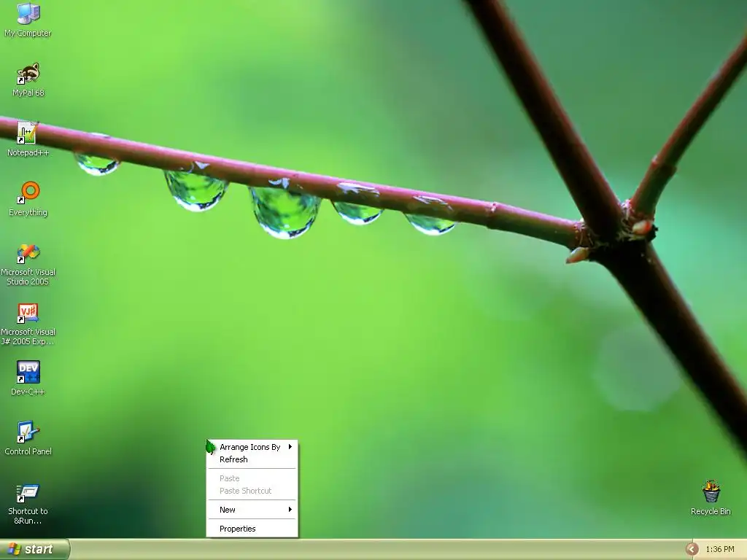Click the disabled Paste Shortcut entry
This screenshot has height=560, width=747.
click(252, 491)
